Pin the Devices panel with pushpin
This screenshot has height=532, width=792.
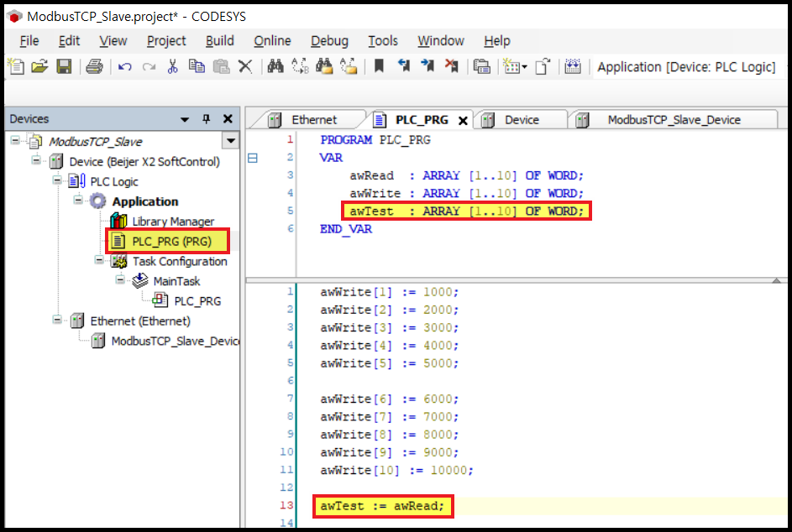(x=206, y=118)
